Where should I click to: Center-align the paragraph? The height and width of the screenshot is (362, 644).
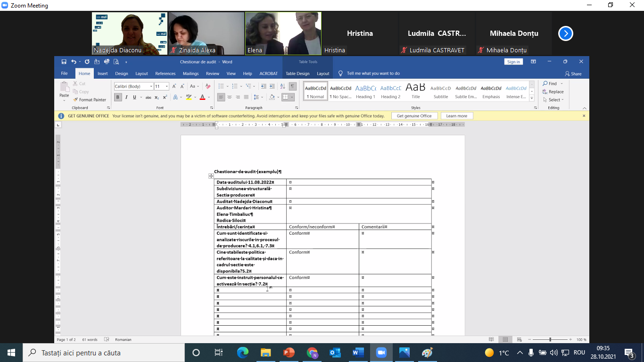(x=229, y=98)
